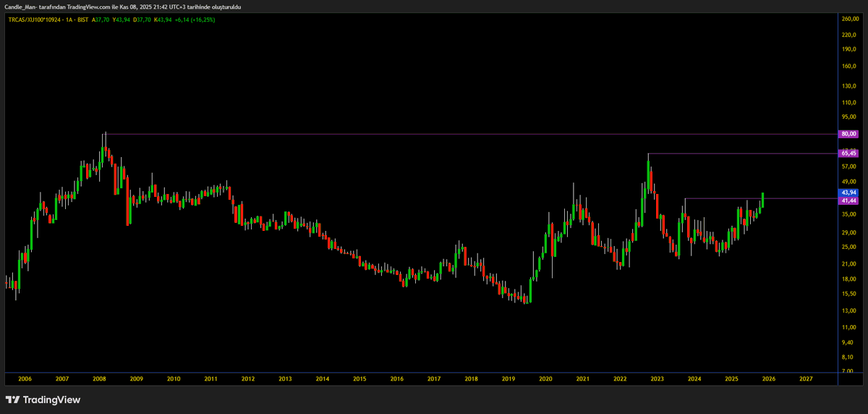Click the 2009 label on time axis
Viewport: 868px width, 414px height.
coord(137,379)
